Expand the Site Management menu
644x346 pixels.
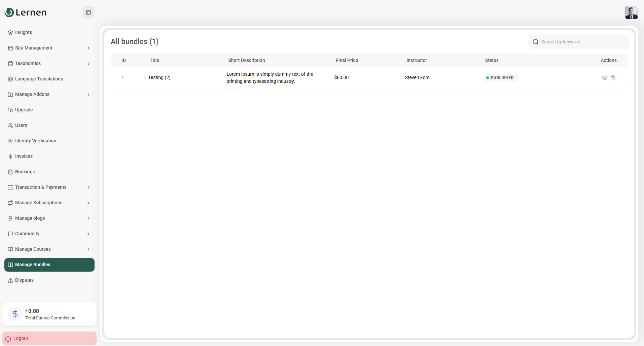pos(88,48)
